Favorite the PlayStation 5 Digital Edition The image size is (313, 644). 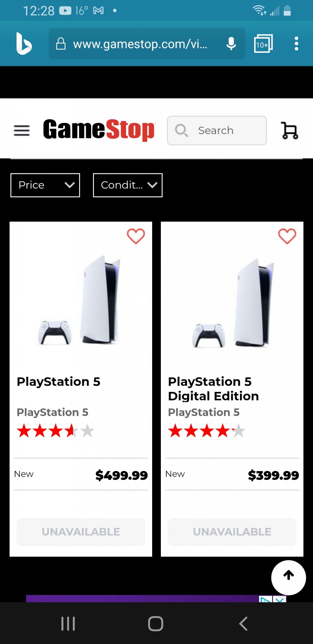pos(287,236)
